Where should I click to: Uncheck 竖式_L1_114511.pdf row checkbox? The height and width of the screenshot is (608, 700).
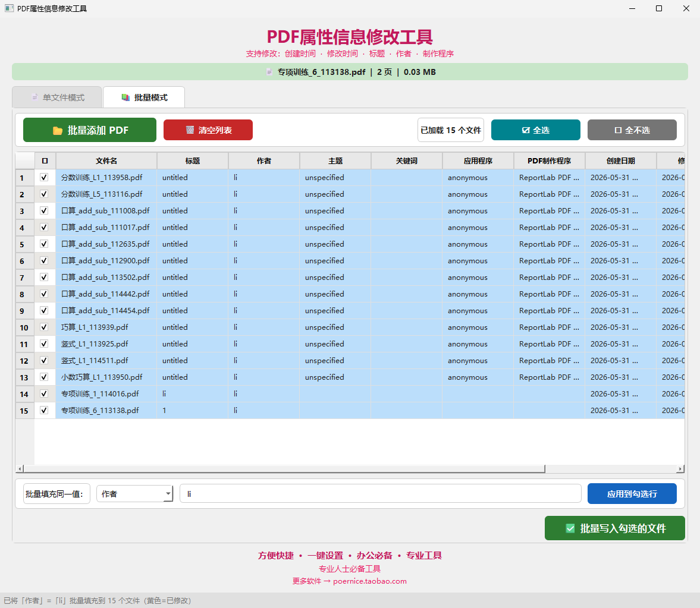(x=44, y=360)
